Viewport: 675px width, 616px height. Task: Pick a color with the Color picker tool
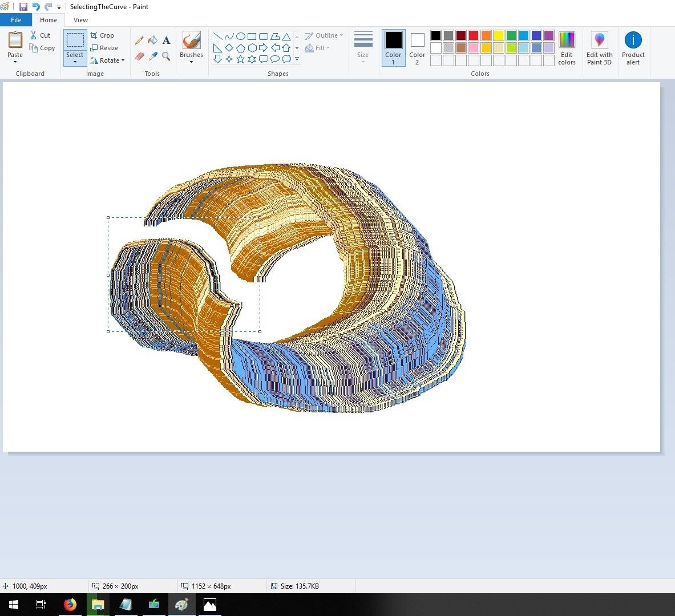(152, 55)
